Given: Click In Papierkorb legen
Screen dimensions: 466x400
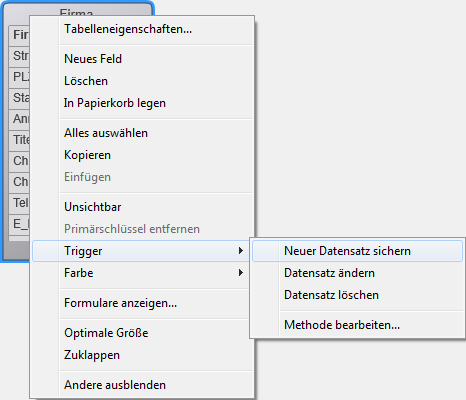Looking at the screenshot, I should tap(142, 103).
